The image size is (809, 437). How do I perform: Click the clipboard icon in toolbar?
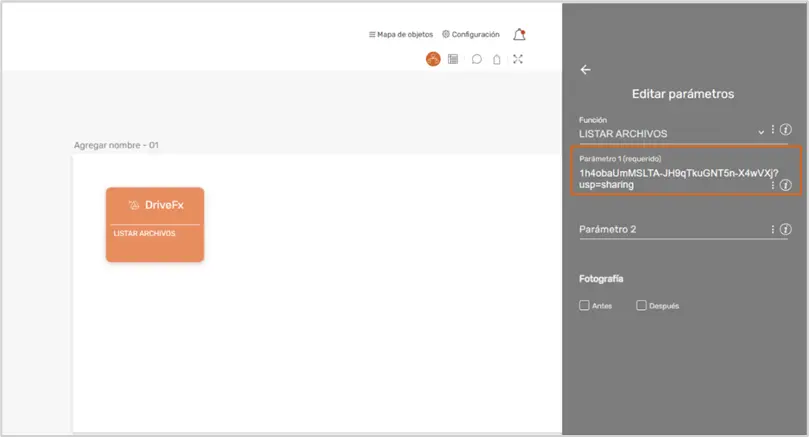(496, 59)
